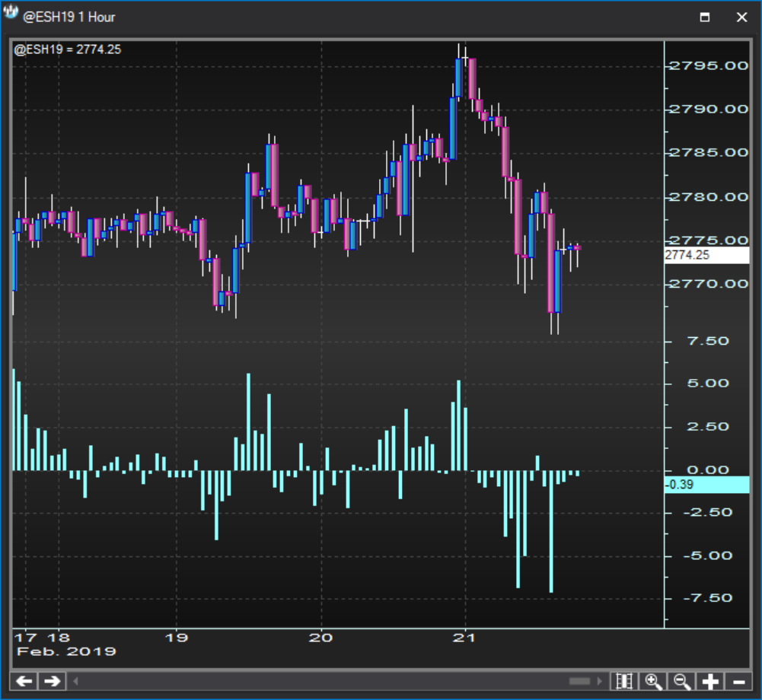Click the date label 18 on time axis

pyautogui.click(x=59, y=638)
